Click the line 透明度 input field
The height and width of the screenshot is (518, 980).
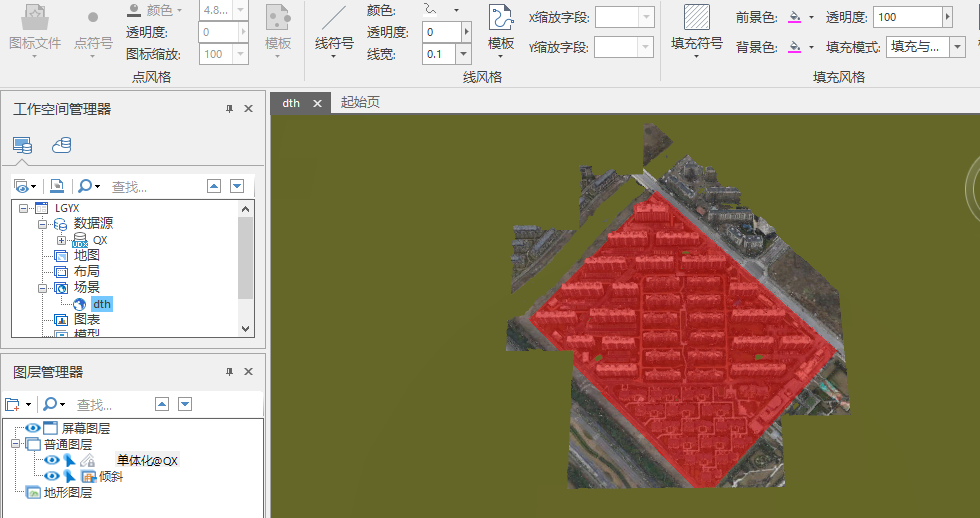tap(442, 32)
